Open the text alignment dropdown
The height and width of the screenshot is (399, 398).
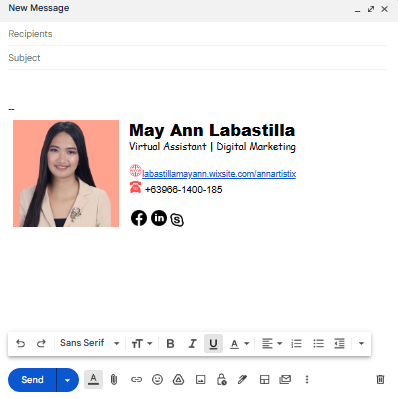pyautogui.click(x=272, y=343)
